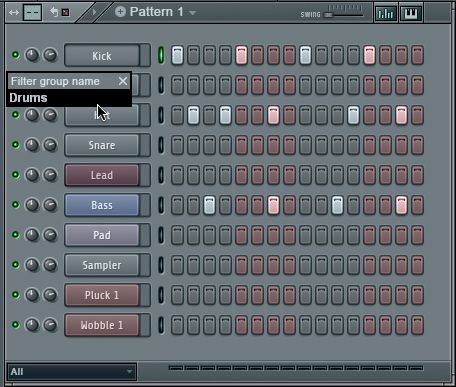Select the Sampler channel button
Viewport: 456px width, 387px height.
pyautogui.click(x=102, y=265)
